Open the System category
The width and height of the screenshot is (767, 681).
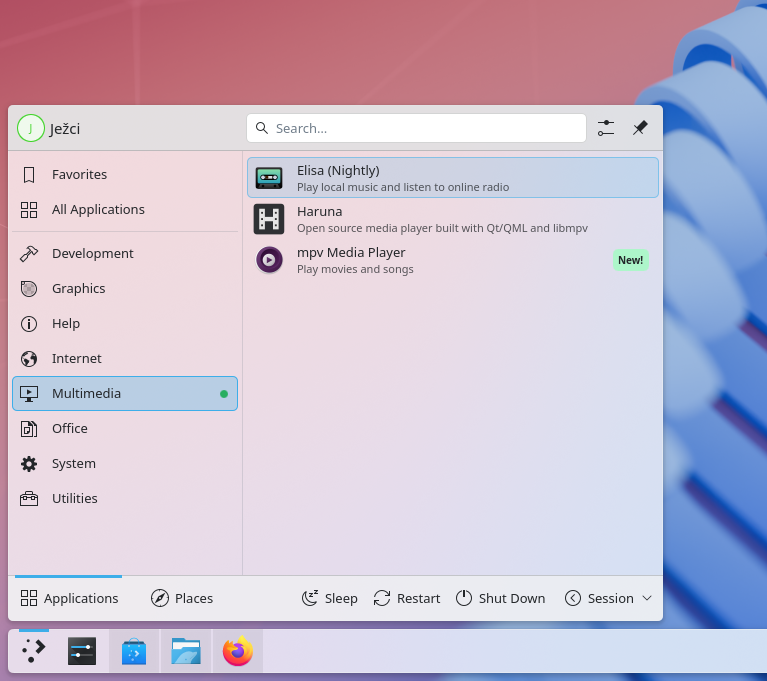[x=125, y=463]
